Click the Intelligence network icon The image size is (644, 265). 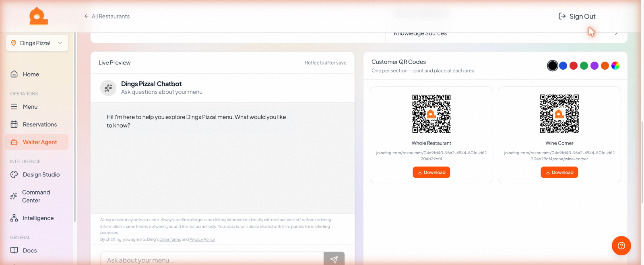point(14,218)
